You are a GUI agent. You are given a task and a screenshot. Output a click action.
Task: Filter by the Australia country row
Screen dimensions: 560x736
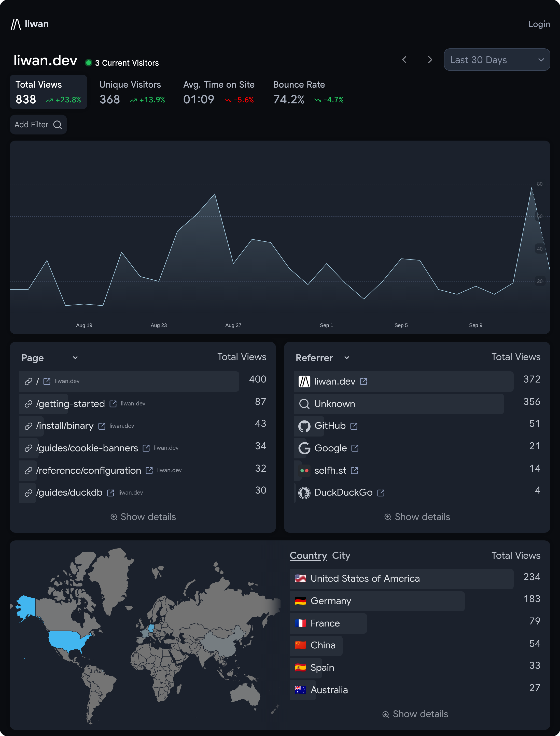pos(415,690)
